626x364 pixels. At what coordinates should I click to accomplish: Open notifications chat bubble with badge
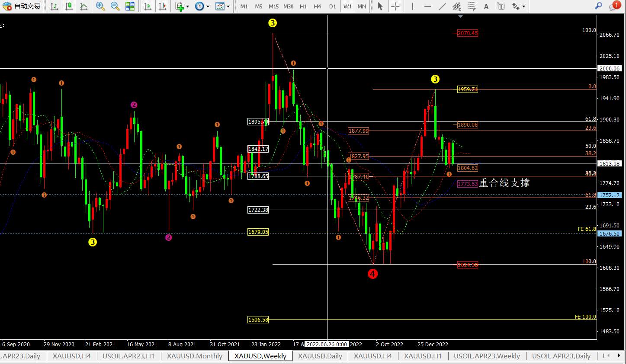(614, 6)
